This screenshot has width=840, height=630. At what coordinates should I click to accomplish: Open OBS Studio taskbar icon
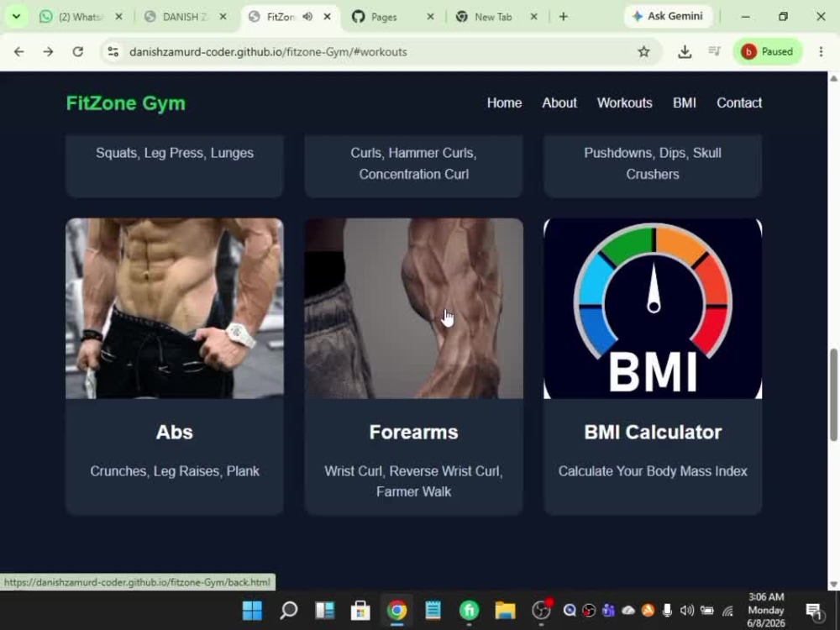tap(542, 610)
